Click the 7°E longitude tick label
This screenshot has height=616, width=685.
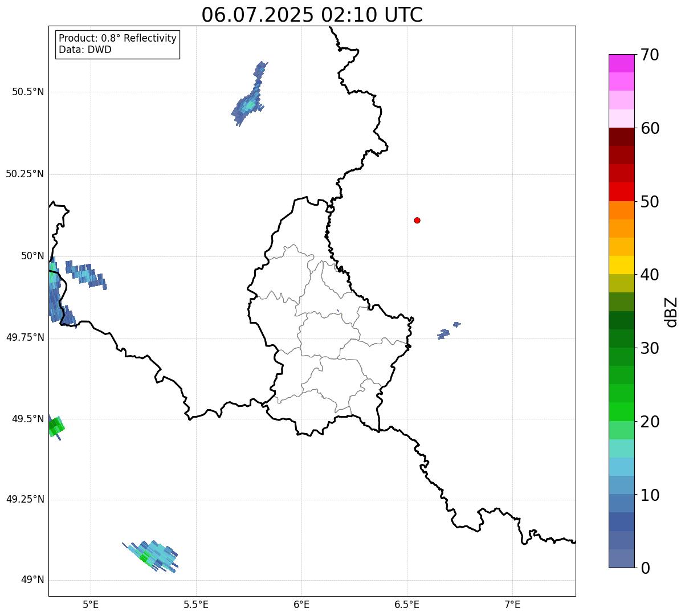tap(512, 604)
